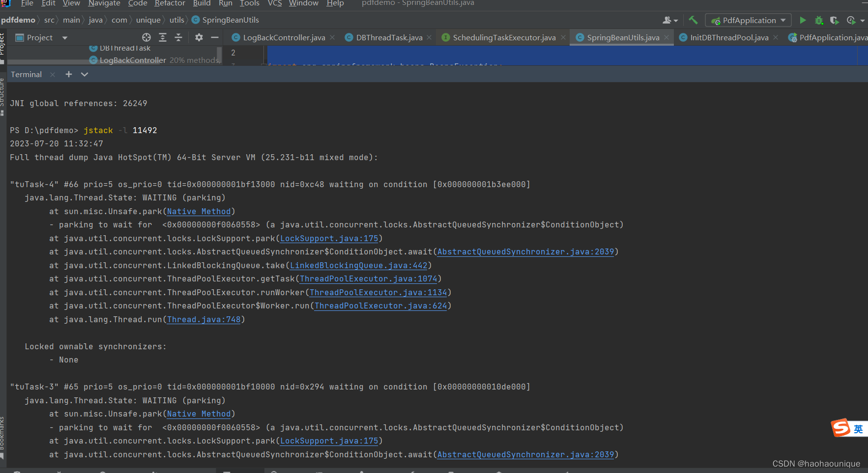The height and width of the screenshot is (473, 868).
Task: Click the unique breadcrumb
Action: coord(148,20)
